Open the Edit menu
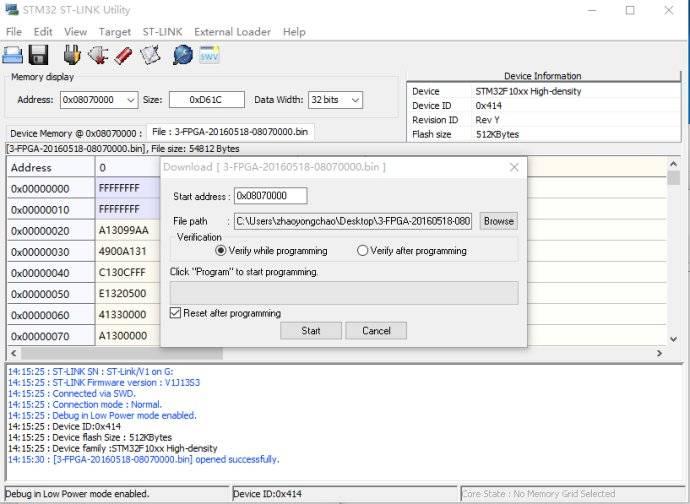This screenshot has height=504, width=690. (x=43, y=32)
